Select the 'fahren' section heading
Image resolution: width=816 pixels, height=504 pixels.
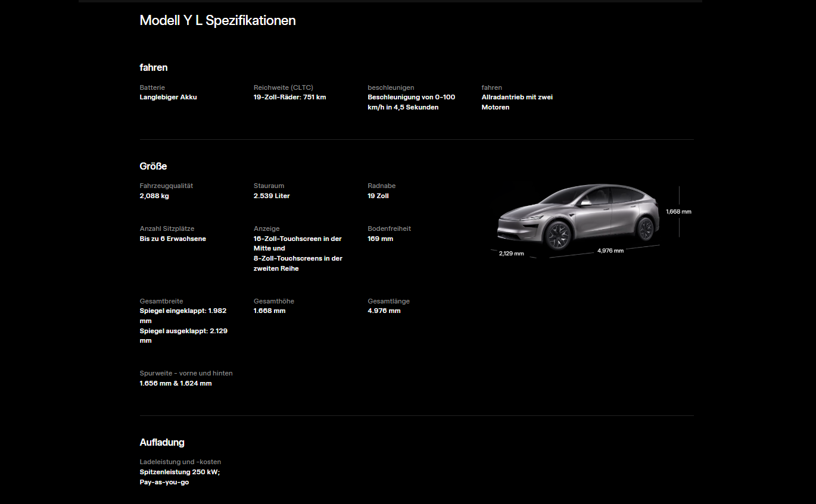[x=154, y=67]
